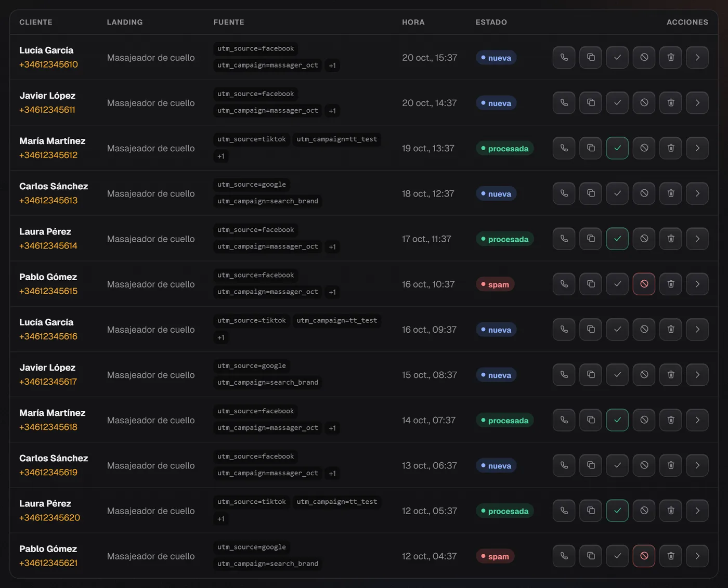Toggle the processed checkmark for lead +34612345620
Screen dimensions: 728x588
617,511
